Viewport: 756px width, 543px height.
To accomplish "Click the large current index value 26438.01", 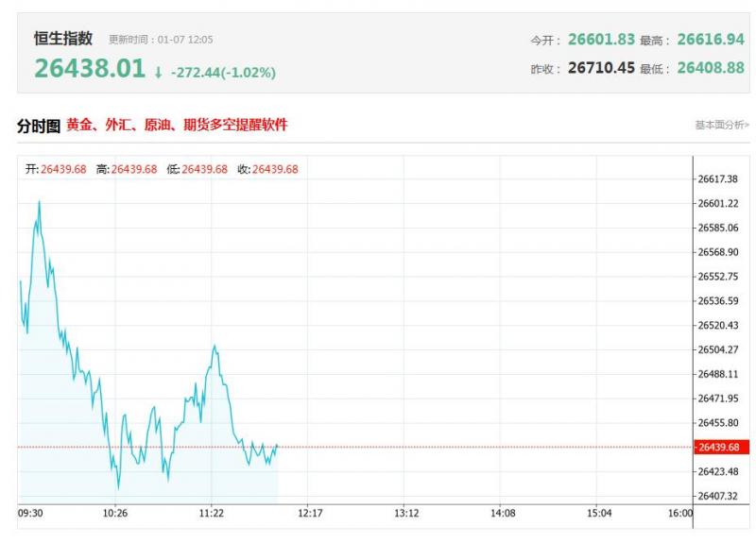I will pyautogui.click(x=90, y=69).
